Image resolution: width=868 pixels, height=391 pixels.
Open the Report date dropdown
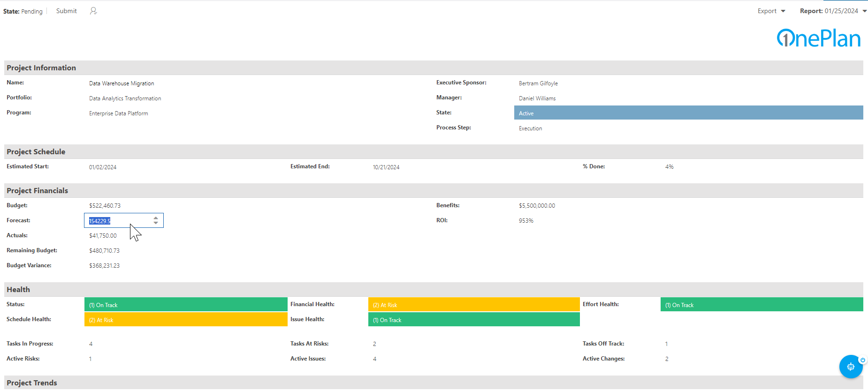click(833, 11)
